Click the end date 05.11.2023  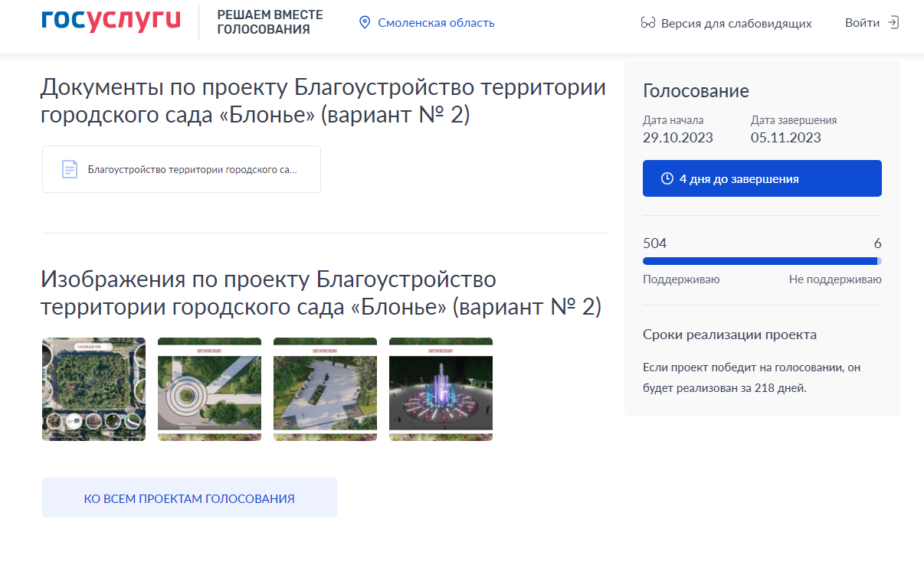coord(786,138)
